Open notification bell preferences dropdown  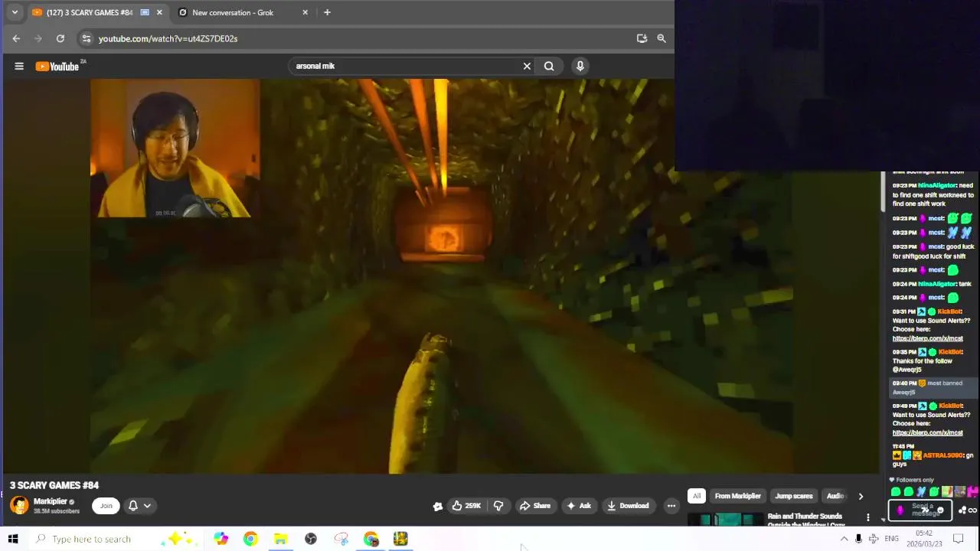click(x=139, y=506)
